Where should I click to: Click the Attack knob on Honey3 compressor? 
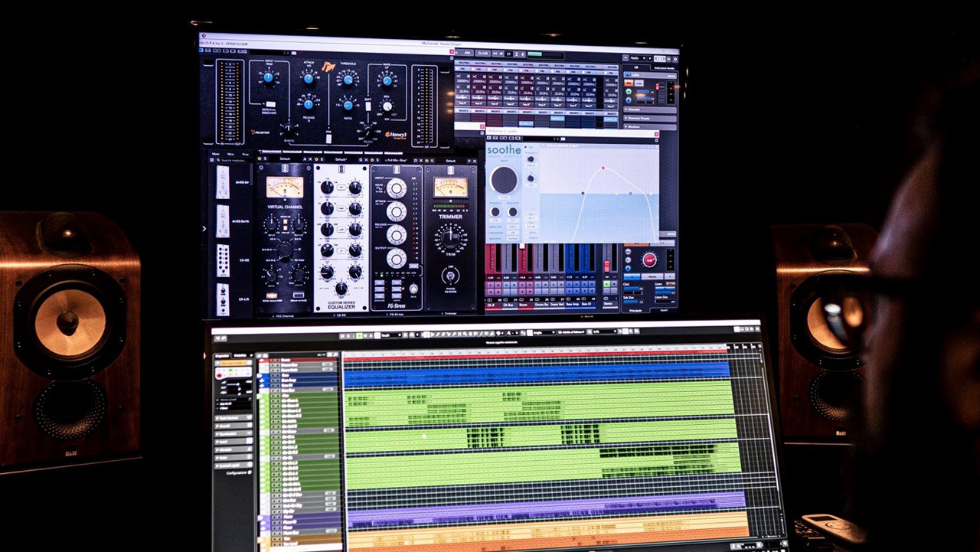[309, 77]
